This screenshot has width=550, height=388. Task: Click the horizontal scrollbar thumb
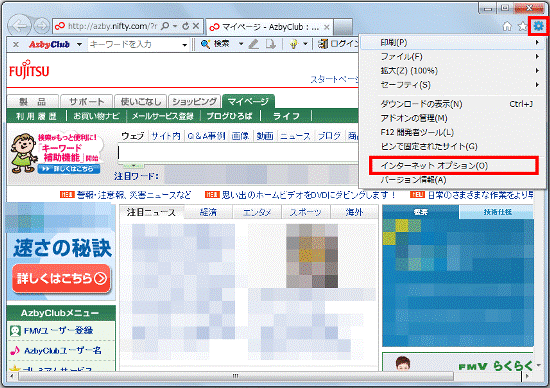pos(236,376)
